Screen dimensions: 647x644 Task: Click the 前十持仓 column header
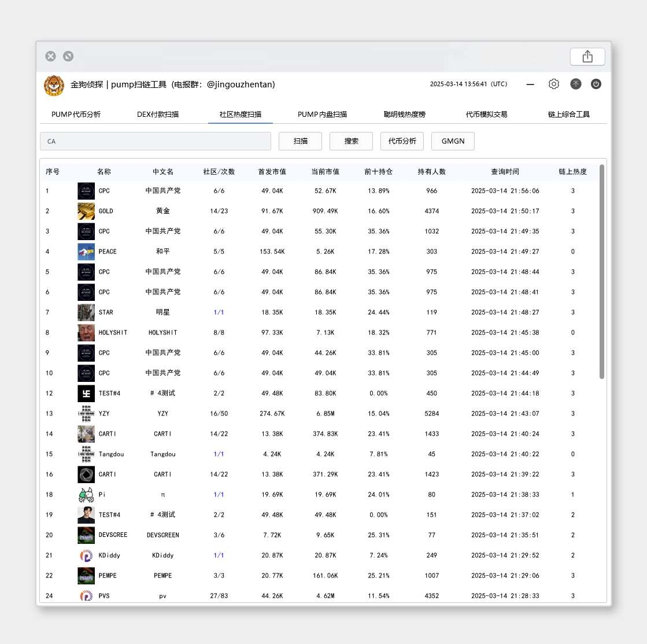378,172
